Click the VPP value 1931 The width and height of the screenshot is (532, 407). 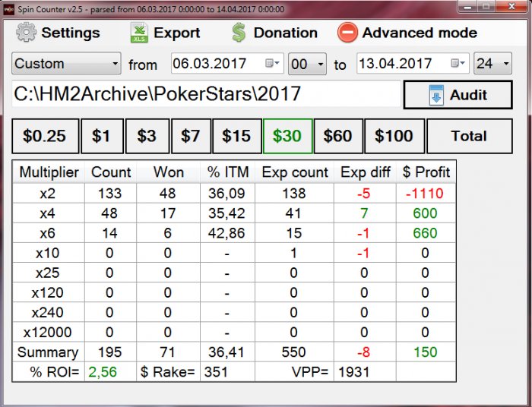(354, 372)
